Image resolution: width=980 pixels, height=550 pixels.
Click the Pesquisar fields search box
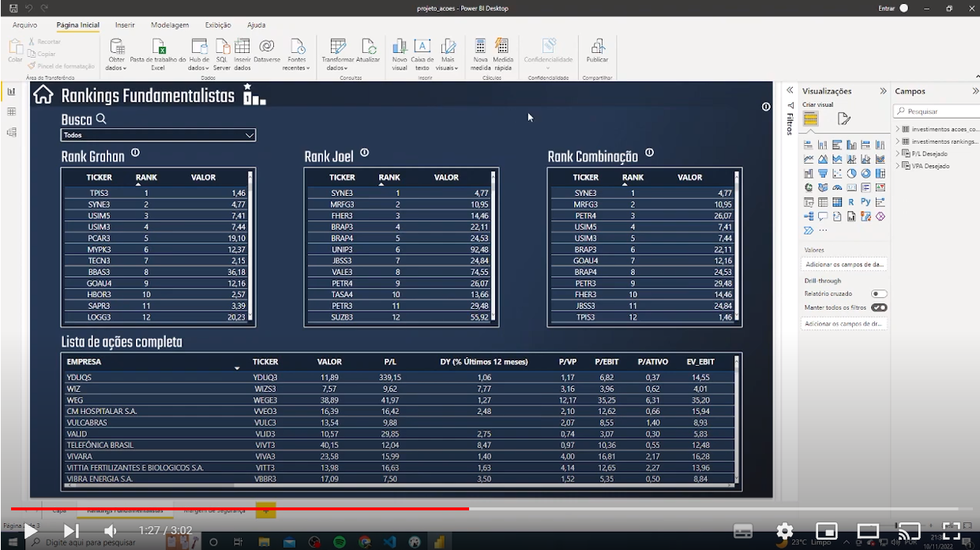[937, 111]
